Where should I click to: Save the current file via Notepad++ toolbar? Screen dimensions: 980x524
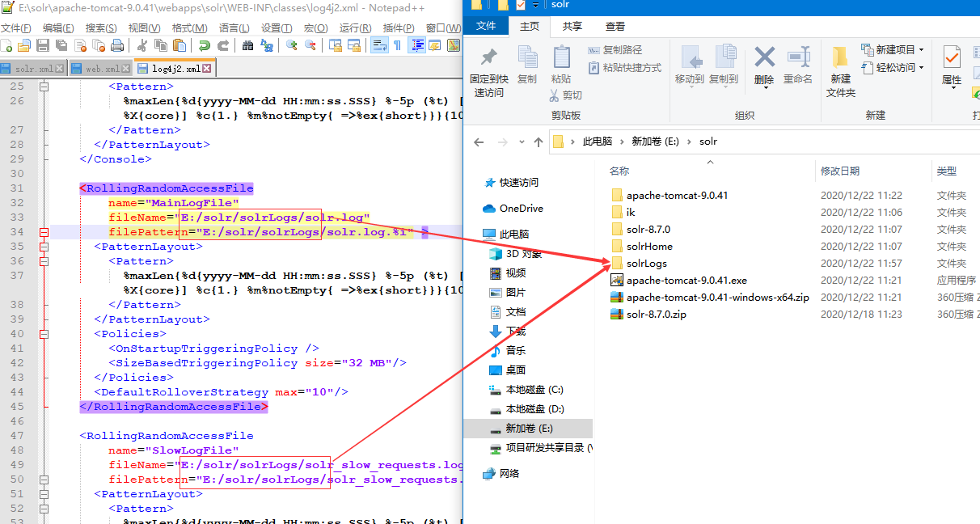[43, 45]
